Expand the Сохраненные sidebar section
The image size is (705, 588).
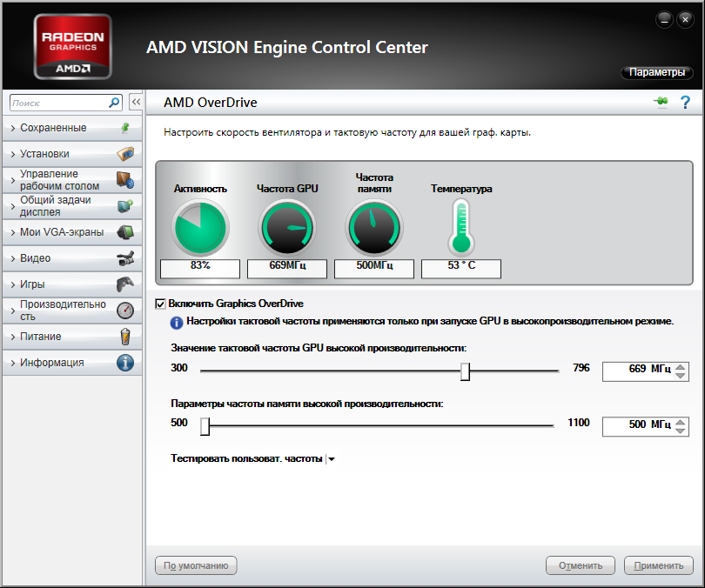click(12, 128)
